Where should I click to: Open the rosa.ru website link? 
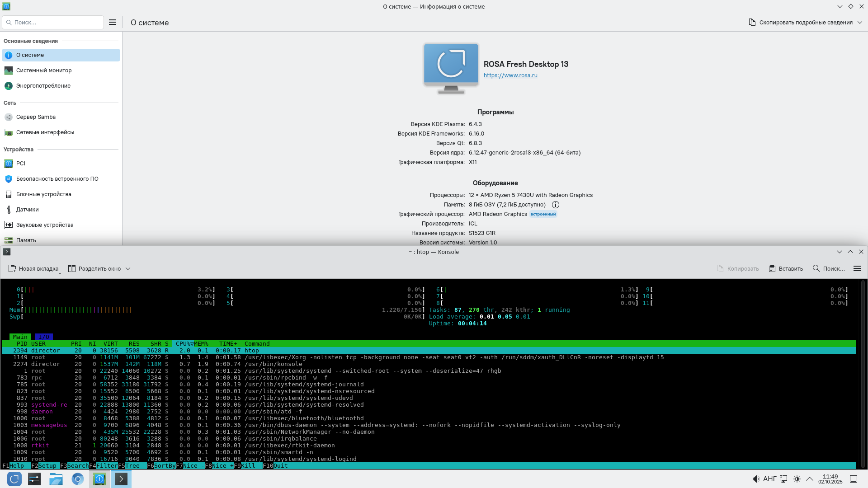click(x=510, y=75)
